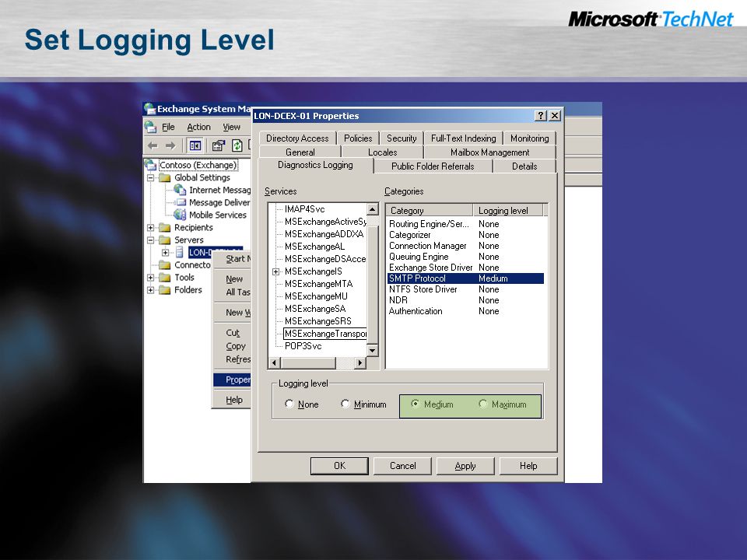Click the Global Settings folder icon
Image resolution: width=747 pixels, height=560 pixels.
165,177
